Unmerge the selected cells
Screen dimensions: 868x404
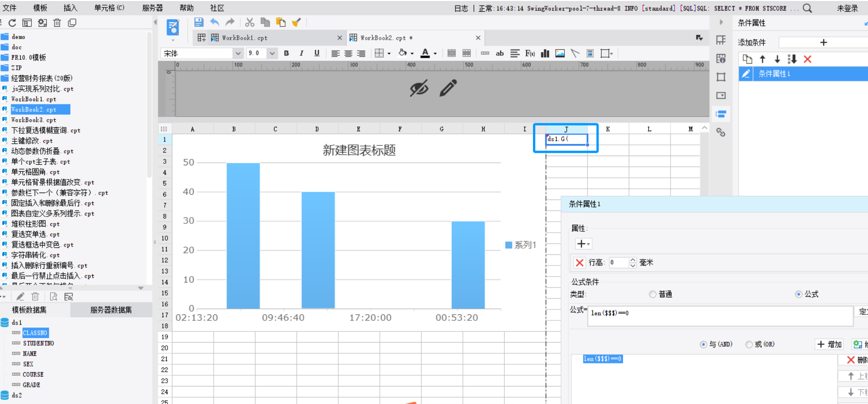pyautogui.click(x=467, y=54)
